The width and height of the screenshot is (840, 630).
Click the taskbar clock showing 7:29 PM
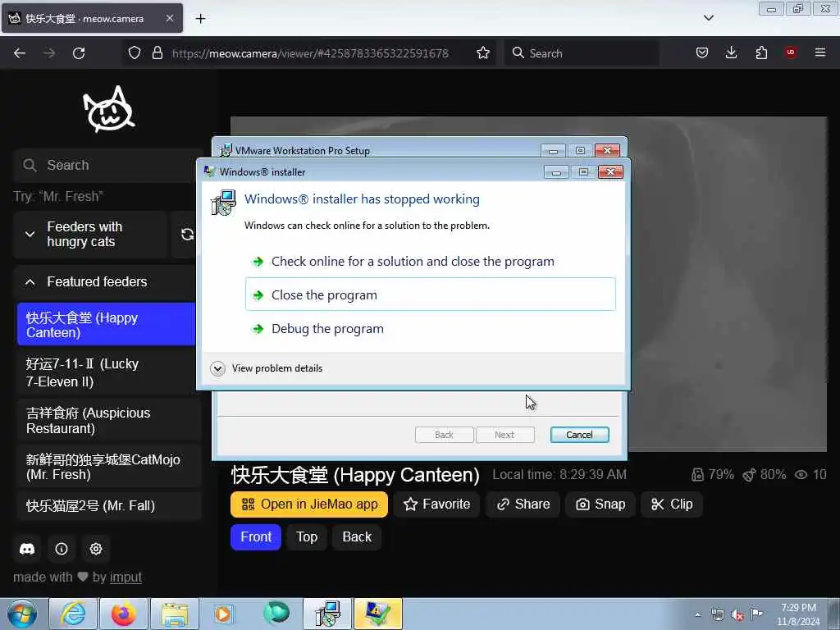click(x=798, y=614)
